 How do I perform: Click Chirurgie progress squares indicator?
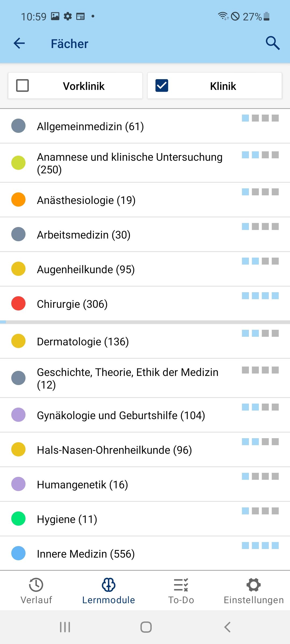click(260, 296)
